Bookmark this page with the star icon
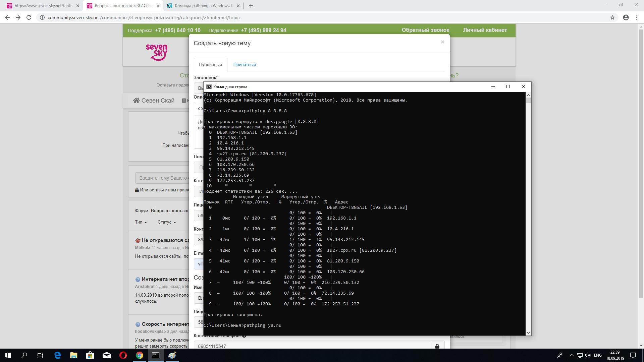The width and height of the screenshot is (644, 362). coord(612,17)
